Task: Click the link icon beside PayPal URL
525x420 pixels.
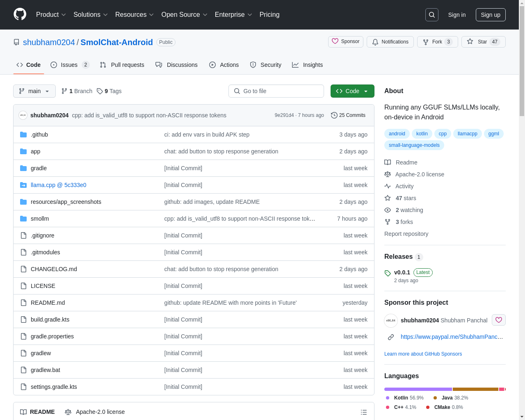Action: (391, 337)
